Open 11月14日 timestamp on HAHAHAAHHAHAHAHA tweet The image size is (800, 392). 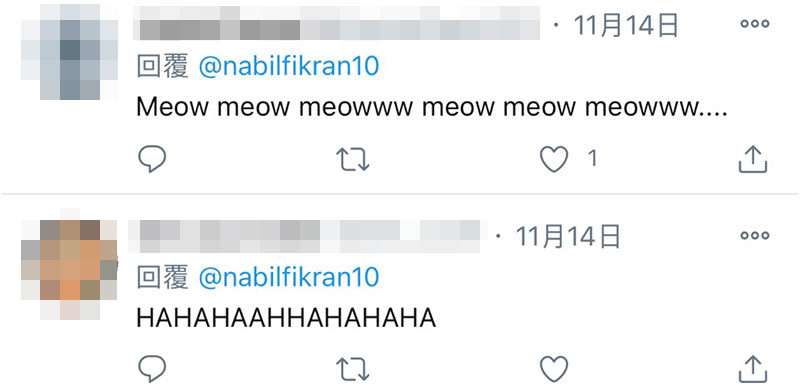click(x=568, y=237)
